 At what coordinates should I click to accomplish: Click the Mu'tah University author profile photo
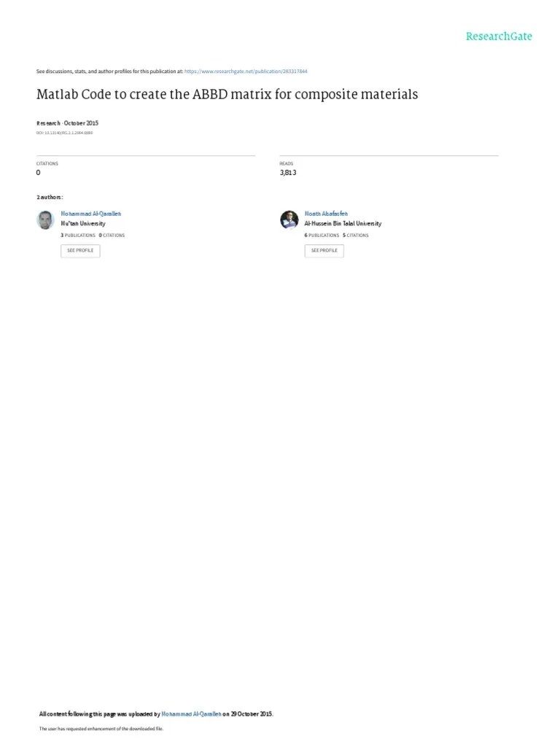click(46, 220)
